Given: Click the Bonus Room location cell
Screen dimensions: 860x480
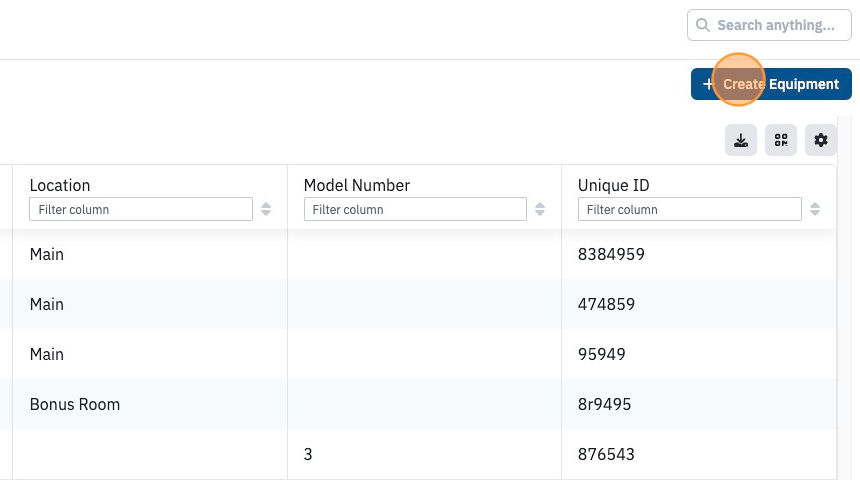Looking at the screenshot, I should tap(75, 404).
